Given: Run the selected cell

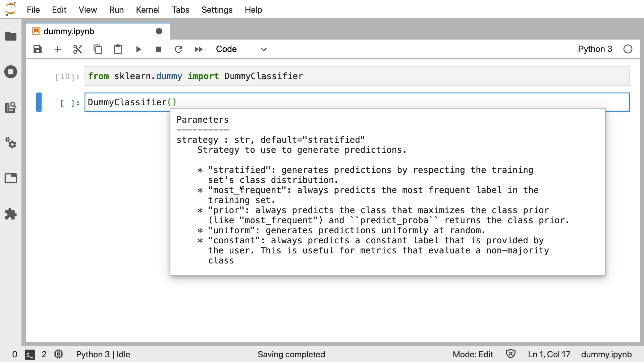Looking at the screenshot, I should pos(139,50).
